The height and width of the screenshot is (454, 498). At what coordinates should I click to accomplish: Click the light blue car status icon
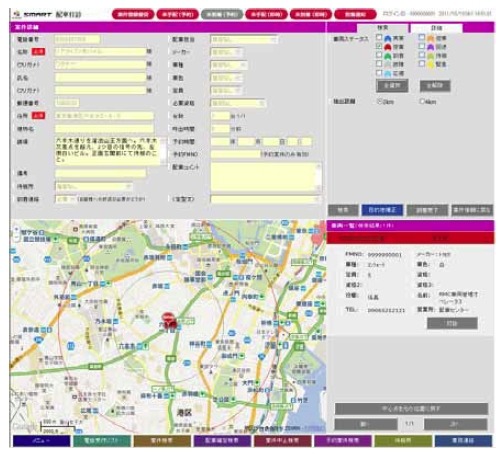(x=388, y=73)
